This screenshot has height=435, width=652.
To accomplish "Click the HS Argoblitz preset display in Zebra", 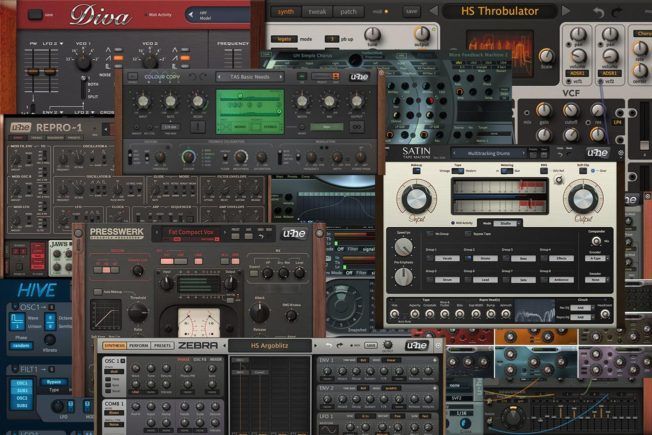I will (269, 346).
